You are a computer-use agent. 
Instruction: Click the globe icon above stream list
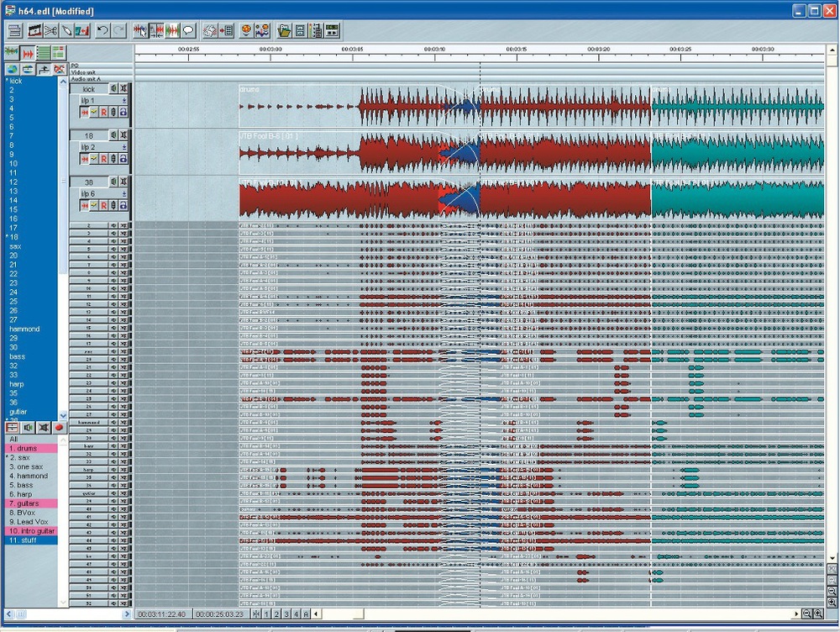[12, 69]
